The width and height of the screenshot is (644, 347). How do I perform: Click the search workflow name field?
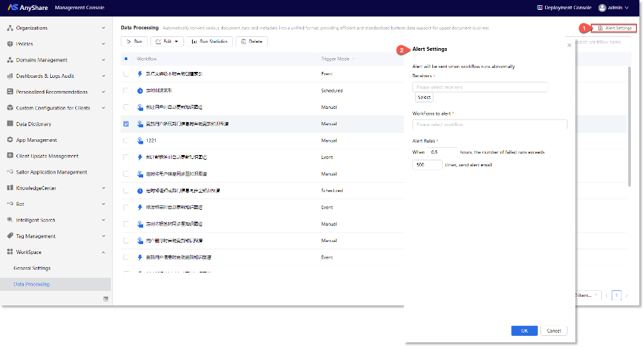pyautogui.click(x=602, y=42)
